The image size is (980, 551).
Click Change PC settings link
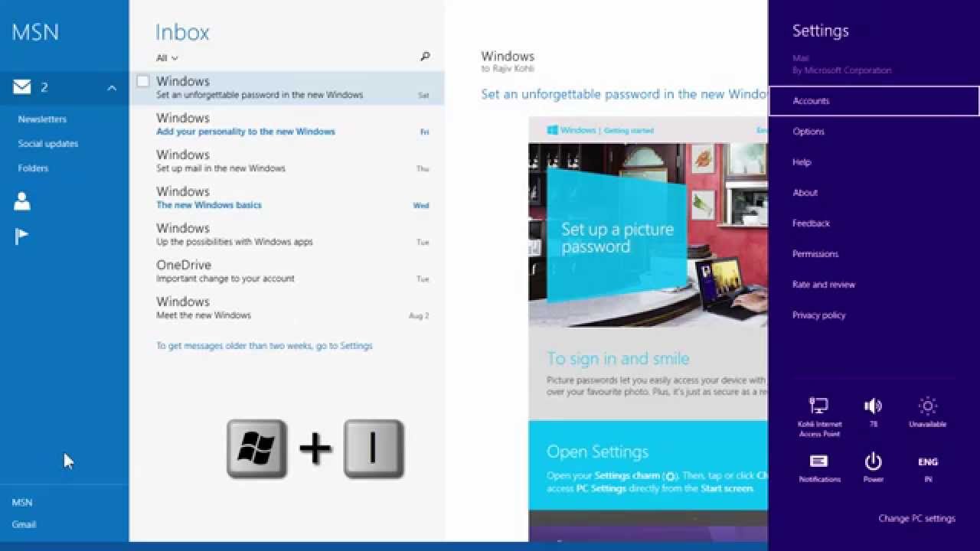[916, 518]
